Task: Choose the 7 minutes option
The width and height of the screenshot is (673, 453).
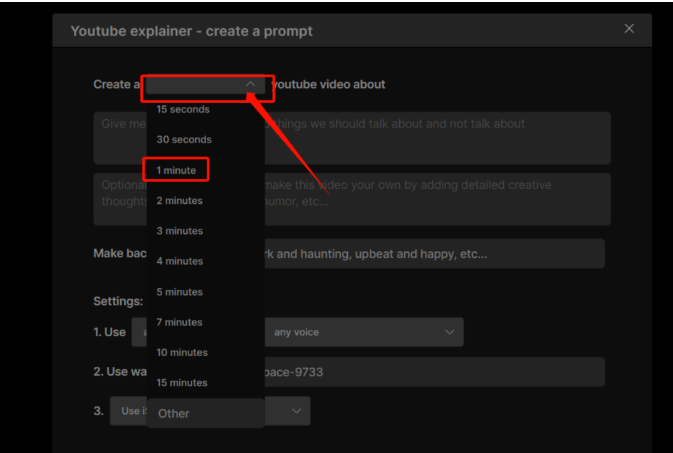Action: (x=180, y=322)
